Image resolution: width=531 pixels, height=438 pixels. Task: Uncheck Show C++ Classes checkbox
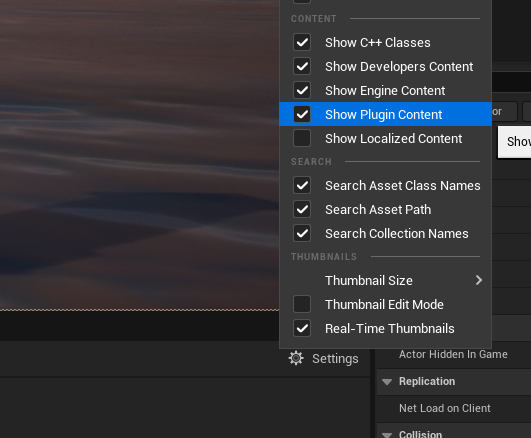tap(302, 42)
